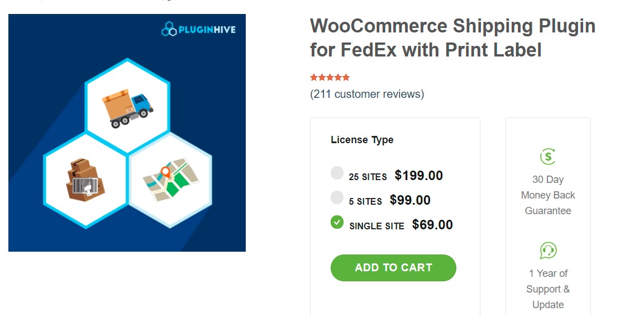Select the 25 Sites license radio button
The image size is (644, 316).
click(x=337, y=173)
